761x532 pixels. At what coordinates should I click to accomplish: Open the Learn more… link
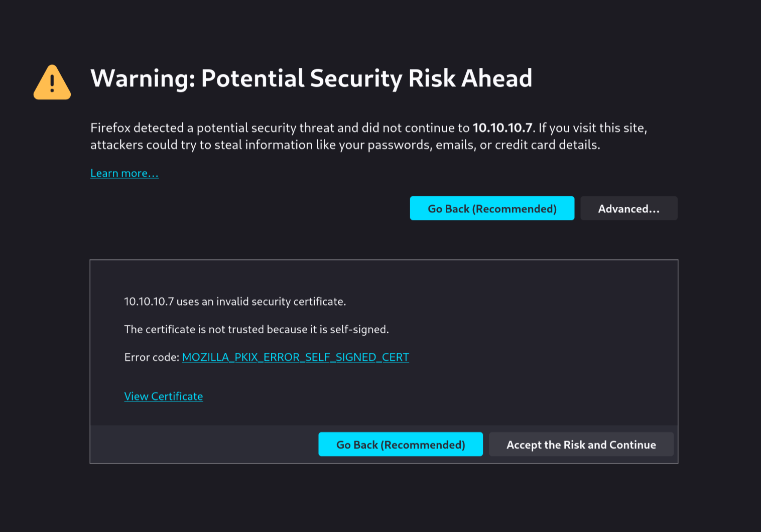pyautogui.click(x=124, y=173)
